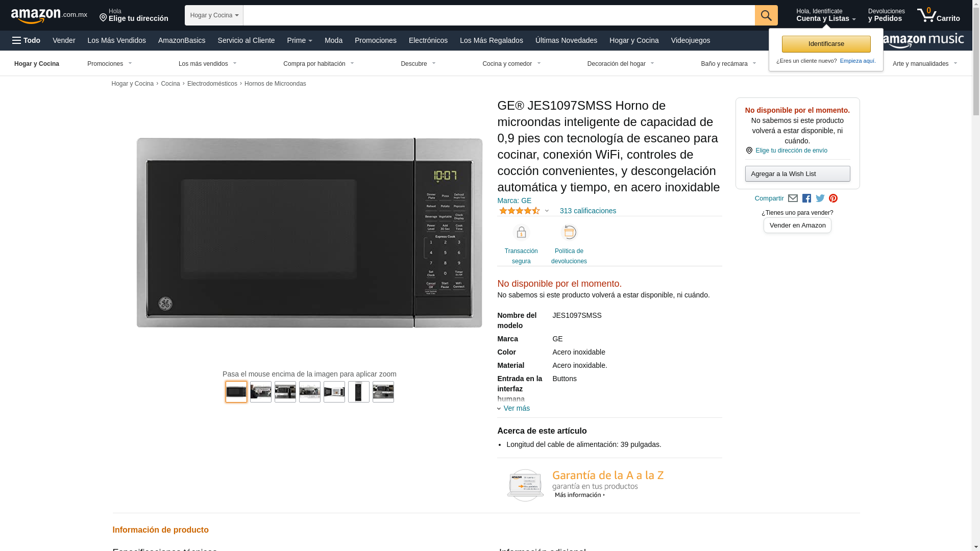Screen dimensions: 980x551
Task: Open the Cocina y comedor submenu
Action: click(x=511, y=64)
